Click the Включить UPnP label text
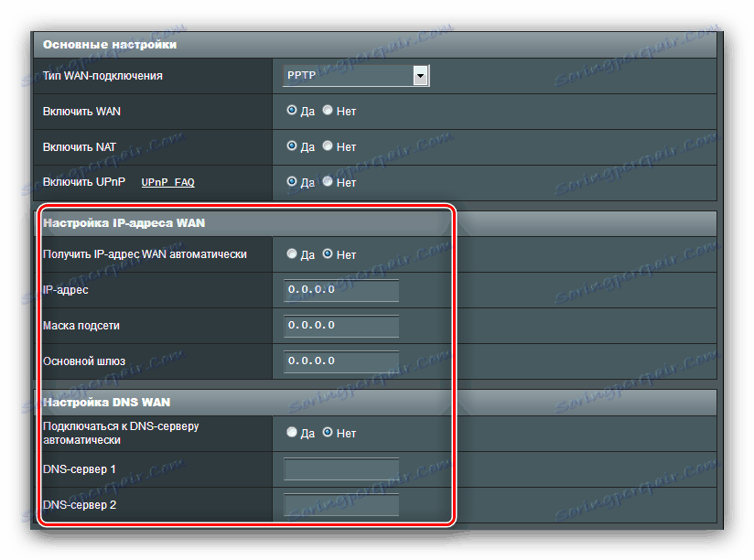The width and height of the screenshot is (754, 560). point(84,182)
